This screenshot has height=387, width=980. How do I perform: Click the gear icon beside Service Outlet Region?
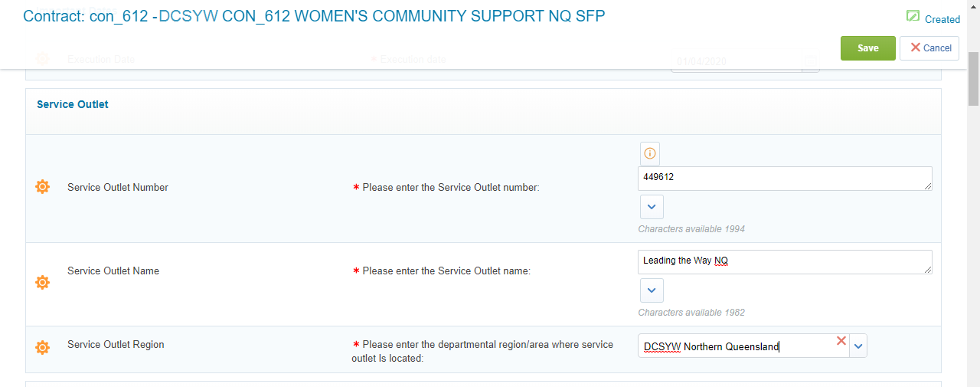tap(43, 347)
